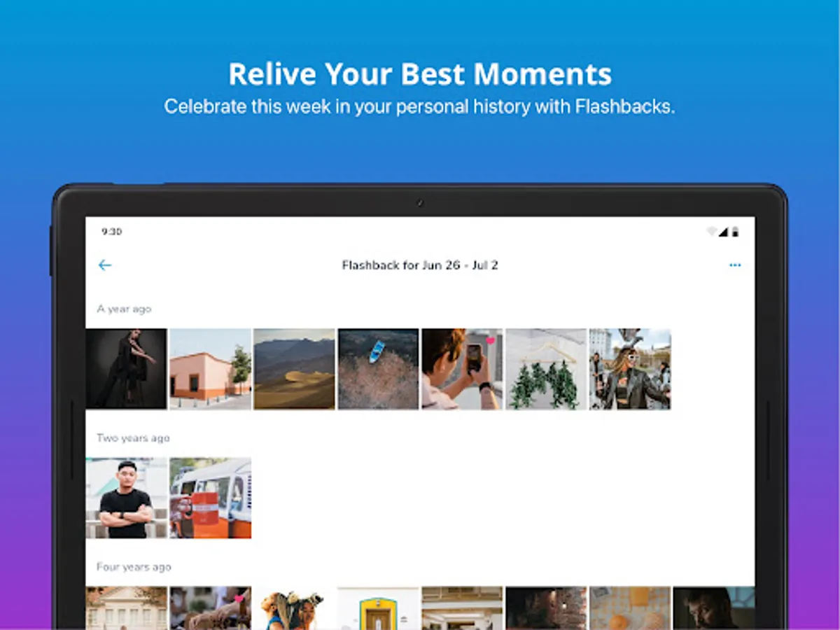This screenshot has width=840, height=630.
Task: Open the vintage van photo
Action: [x=210, y=498]
